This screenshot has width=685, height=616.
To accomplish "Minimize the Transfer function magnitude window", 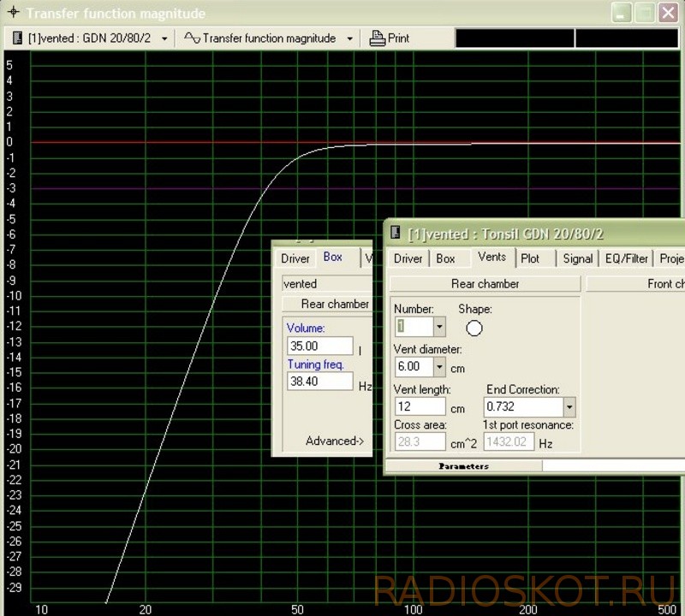I will (x=621, y=12).
